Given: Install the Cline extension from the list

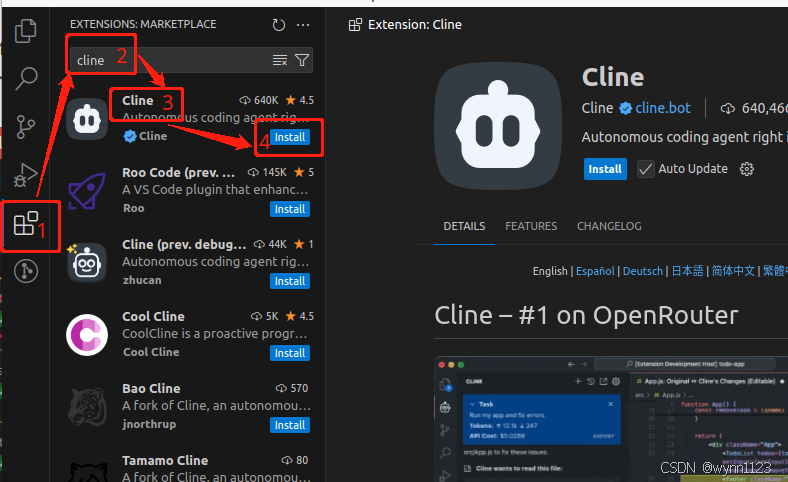Looking at the screenshot, I should [x=290, y=137].
